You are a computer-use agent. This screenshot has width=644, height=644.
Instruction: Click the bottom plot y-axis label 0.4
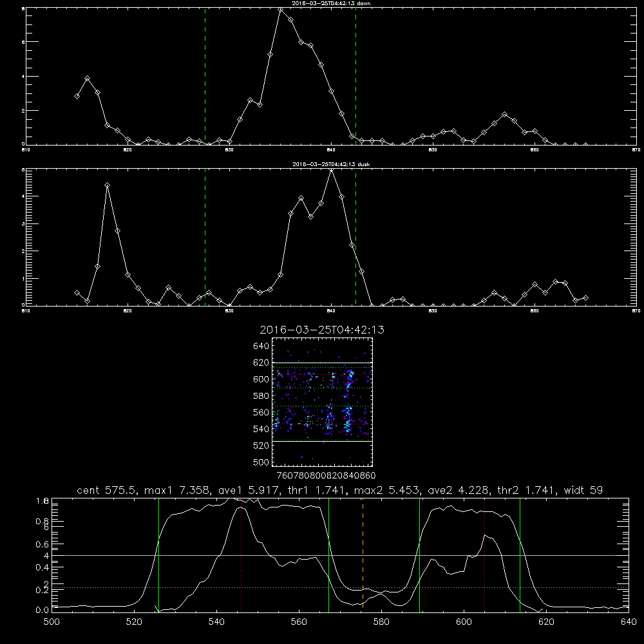(43, 567)
